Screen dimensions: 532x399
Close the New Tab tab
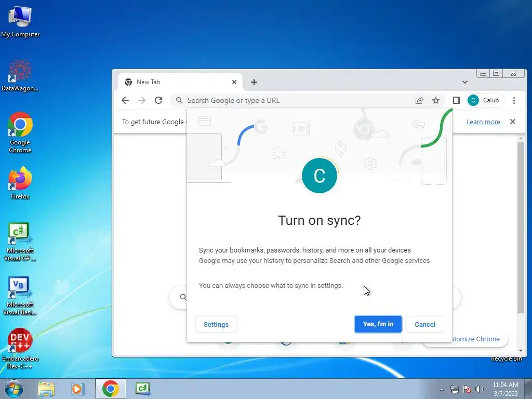tap(234, 82)
